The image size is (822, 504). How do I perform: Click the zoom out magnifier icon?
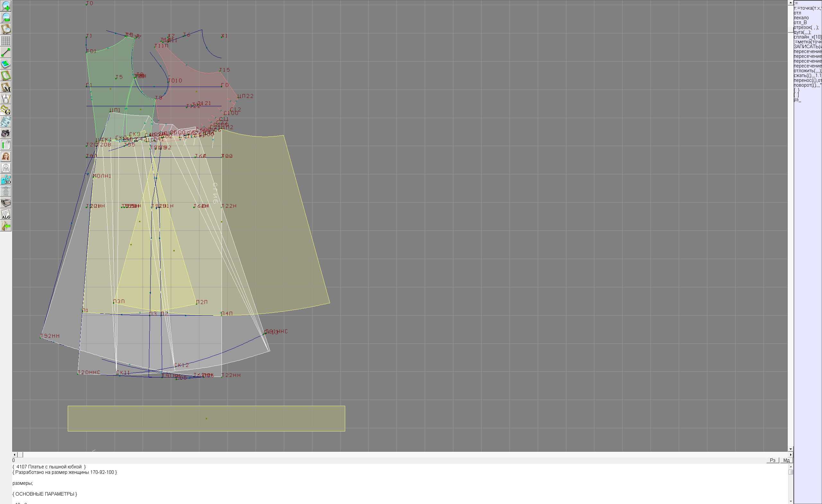coord(6,17)
